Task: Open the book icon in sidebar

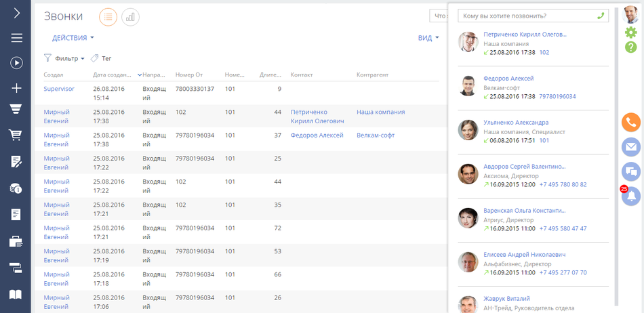Action: [16, 295]
